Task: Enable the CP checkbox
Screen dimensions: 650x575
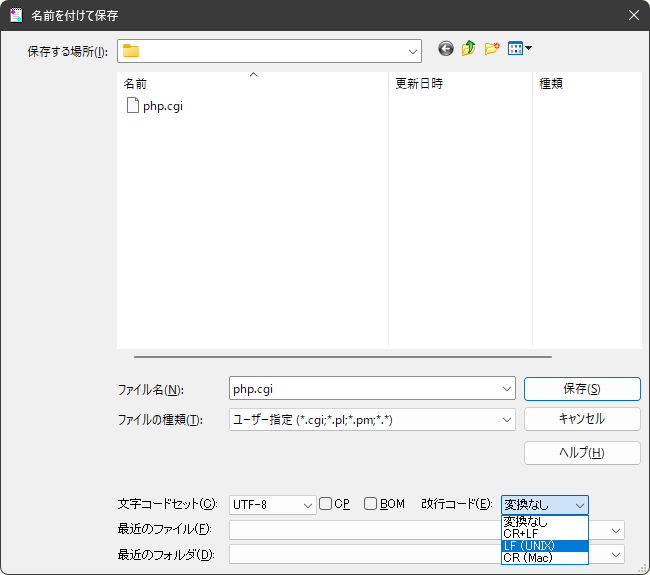Action: pos(325,504)
